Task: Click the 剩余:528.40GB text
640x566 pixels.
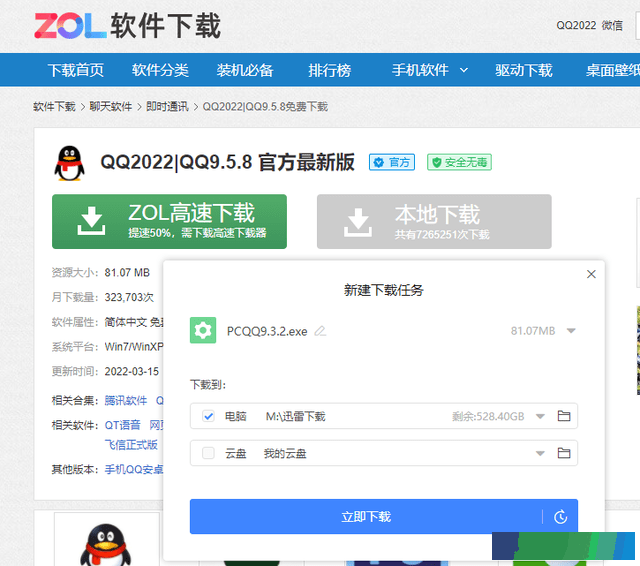Action: pyautogui.click(x=488, y=416)
